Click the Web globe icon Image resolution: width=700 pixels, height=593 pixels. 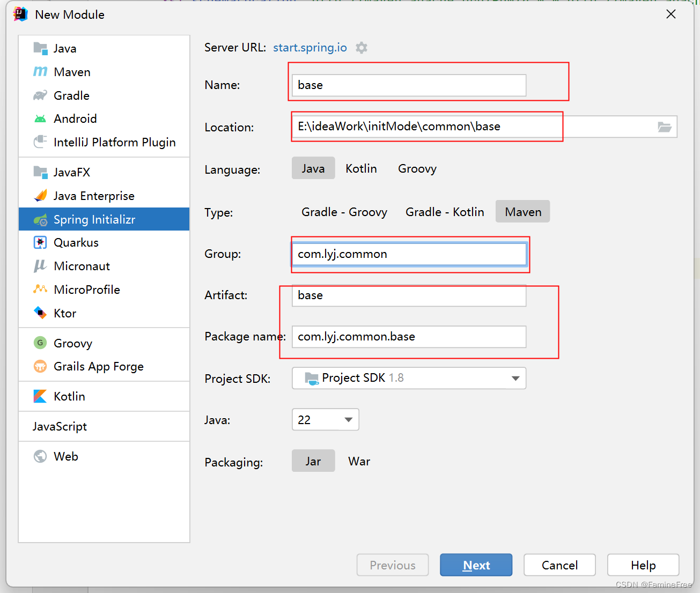(x=40, y=456)
